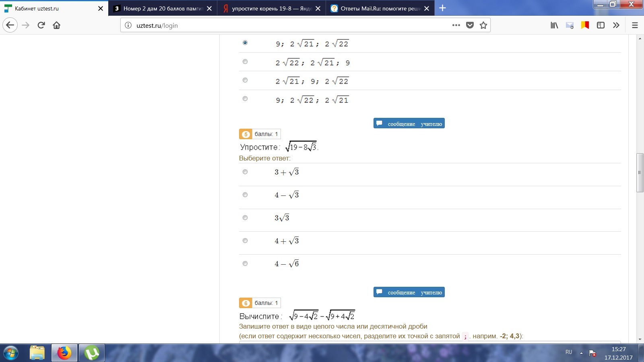Click scrollbar up arrow
This screenshot has height=362, width=644.
[640, 39]
